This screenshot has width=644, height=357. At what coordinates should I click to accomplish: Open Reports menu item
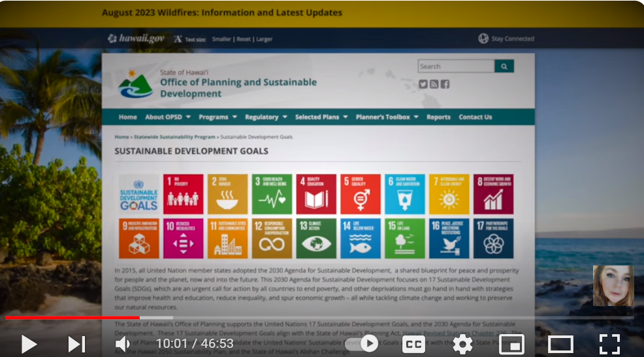438,117
